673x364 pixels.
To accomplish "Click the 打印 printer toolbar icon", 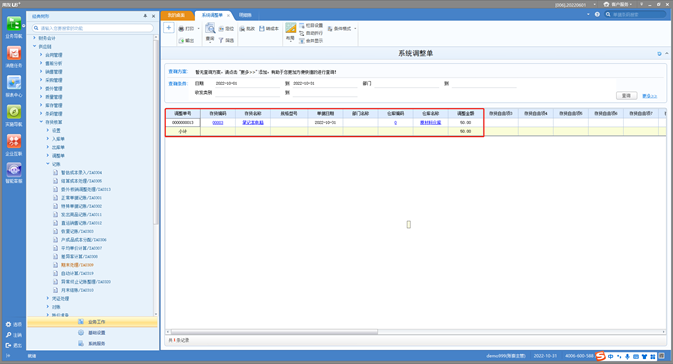I will coord(181,29).
